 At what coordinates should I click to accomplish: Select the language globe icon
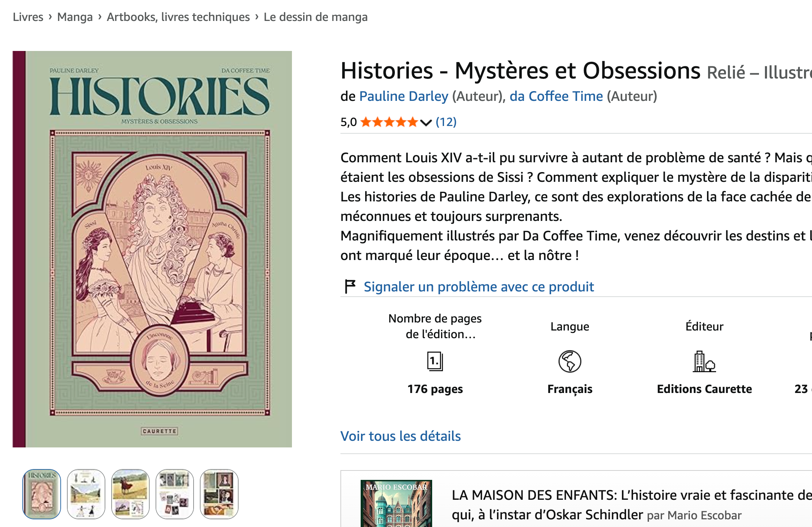pos(570,362)
